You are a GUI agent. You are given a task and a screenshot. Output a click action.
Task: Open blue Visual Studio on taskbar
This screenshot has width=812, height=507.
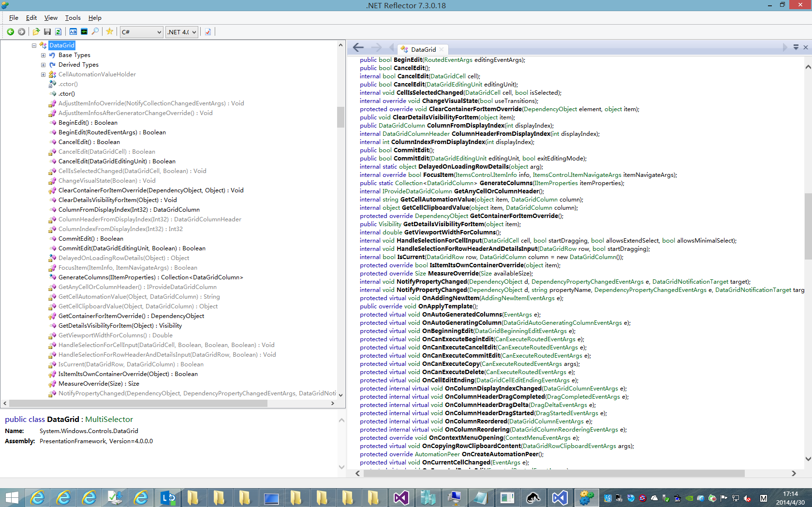560,497
